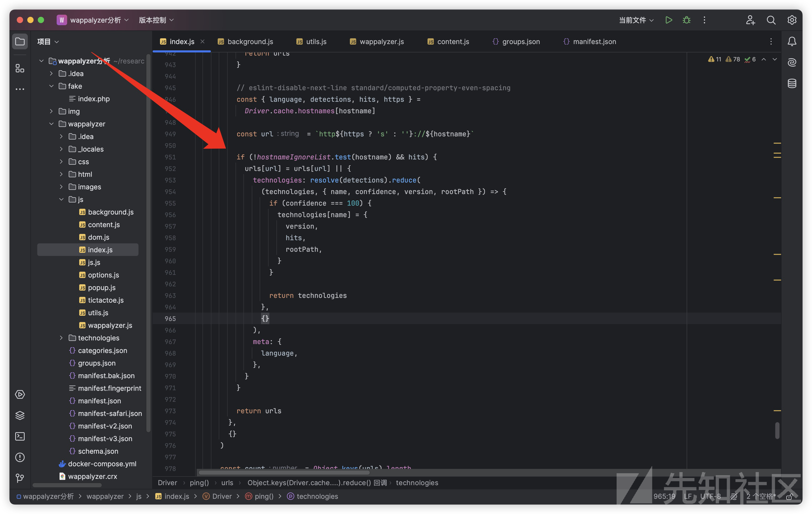Click Driver in the bottom navigation bar
Screen dimensions: 812x514
coord(217,496)
